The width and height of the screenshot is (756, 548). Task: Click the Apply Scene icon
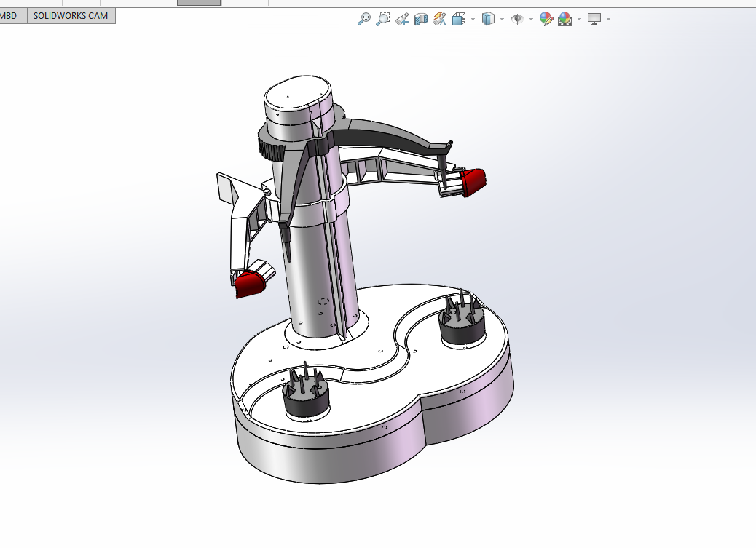564,19
